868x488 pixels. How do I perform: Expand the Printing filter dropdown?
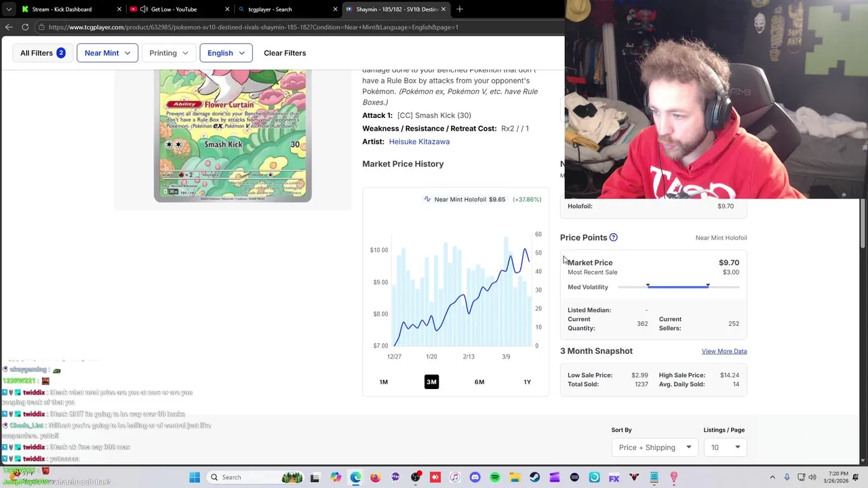click(169, 53)
